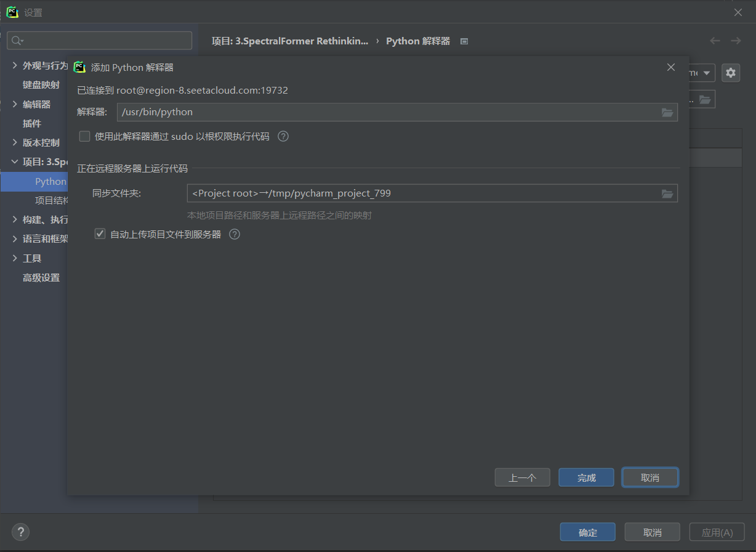This screenshot has height=552, width=756.
Task: Expand 编辑器 settings category
Action: click(x=15, y=104)
